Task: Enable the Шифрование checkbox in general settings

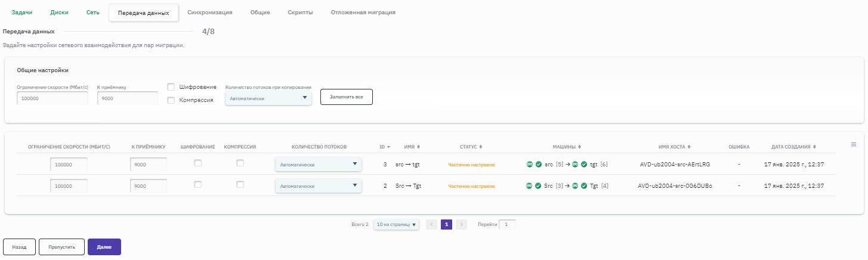Action: [171, 87]
